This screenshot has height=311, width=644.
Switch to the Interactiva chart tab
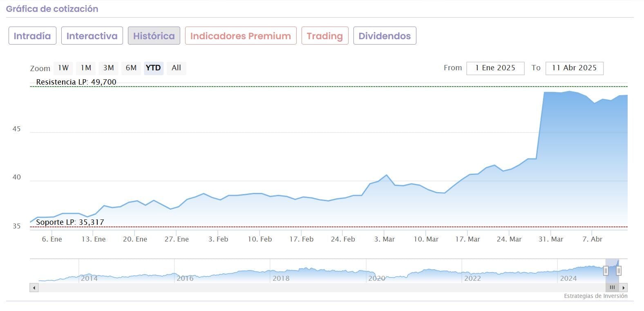[92, 36]
